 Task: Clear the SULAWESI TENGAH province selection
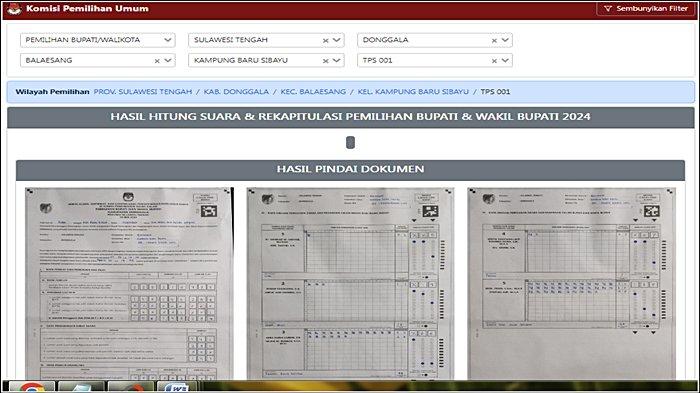325,40
